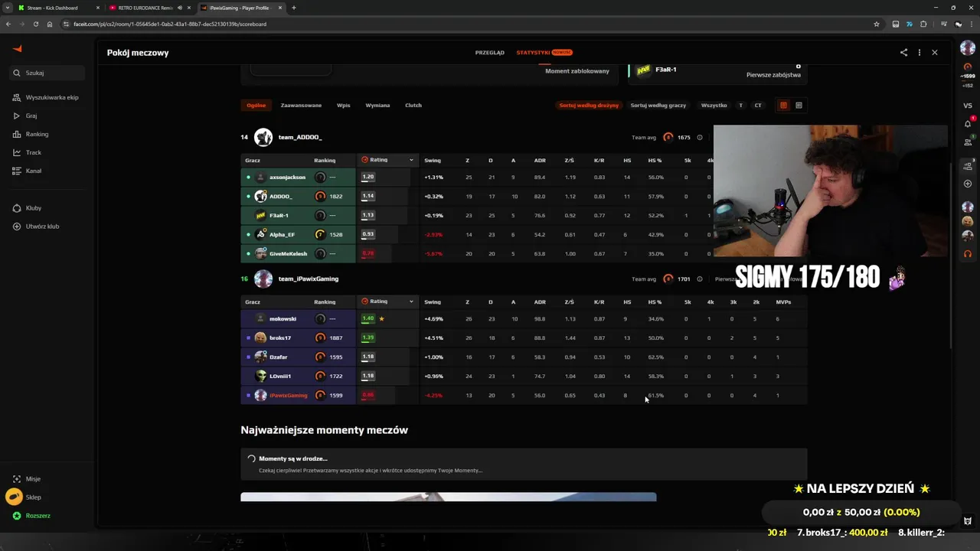
Task: Open VS icon in right sidebar
Action: [x=968, y=106]
